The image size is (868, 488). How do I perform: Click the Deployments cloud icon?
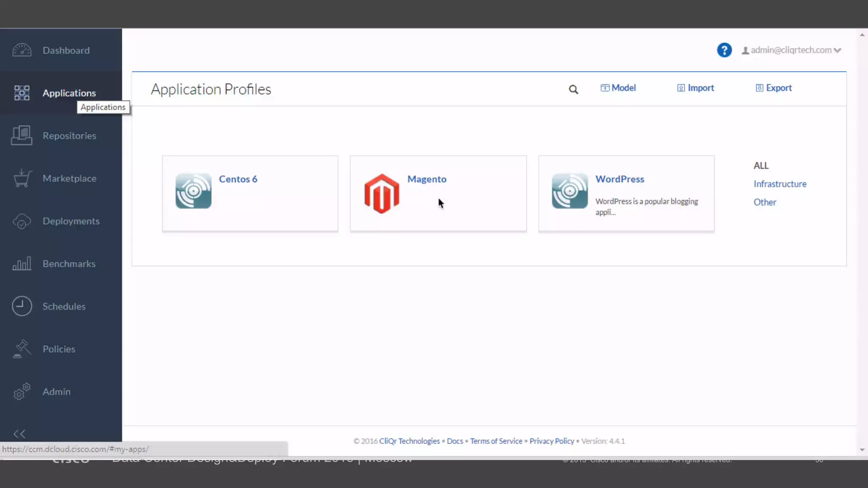click(x=22, y=221)
